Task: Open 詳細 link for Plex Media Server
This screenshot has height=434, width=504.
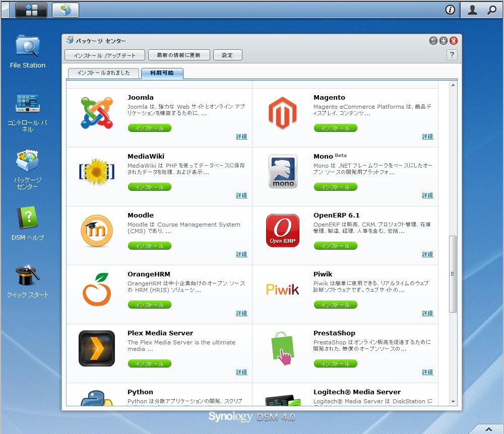Action: pyautogui.click(x=241, y=372)
